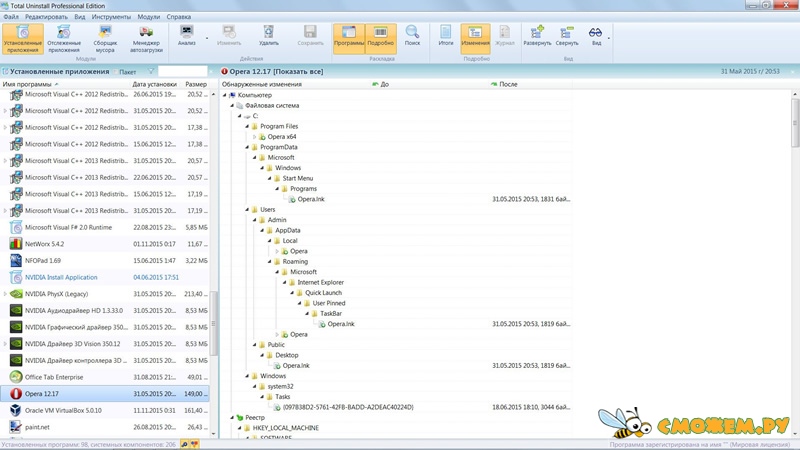The height and width of the screenshot is (450, 800).
Task: Switch to the Журнал log view
Action: [505, 36]
